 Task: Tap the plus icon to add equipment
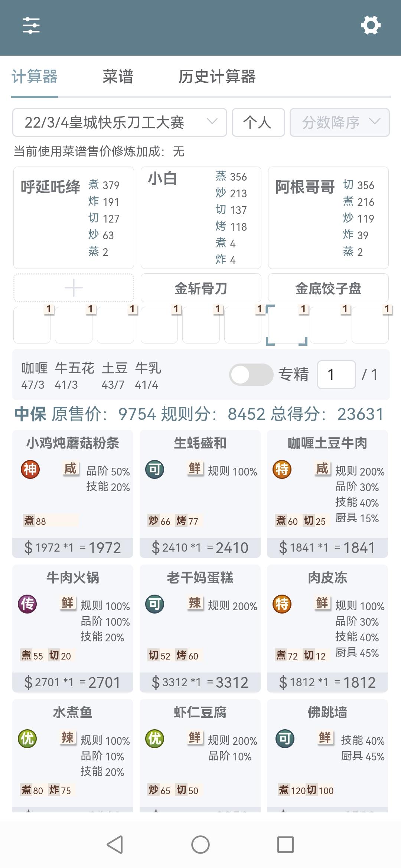click(x=74, y=288)
